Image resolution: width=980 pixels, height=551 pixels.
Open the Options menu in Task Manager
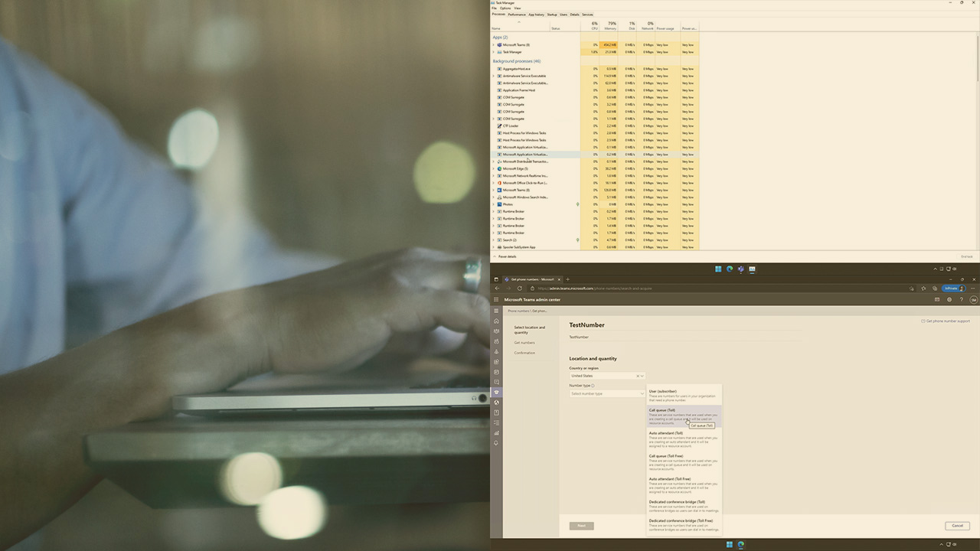(505, 8)
